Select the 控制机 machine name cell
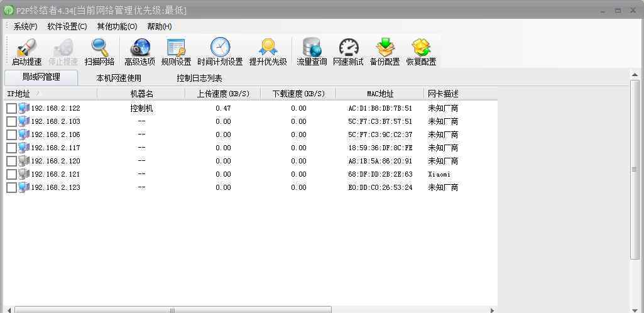 point(141,109)
